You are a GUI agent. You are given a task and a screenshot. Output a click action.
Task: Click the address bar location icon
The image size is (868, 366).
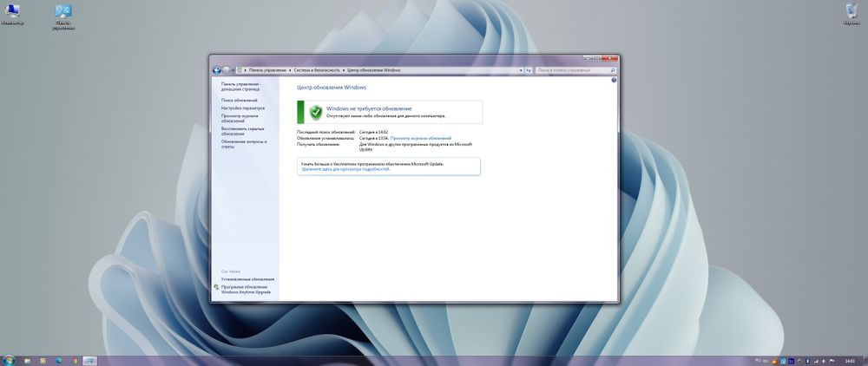[240, 70]
